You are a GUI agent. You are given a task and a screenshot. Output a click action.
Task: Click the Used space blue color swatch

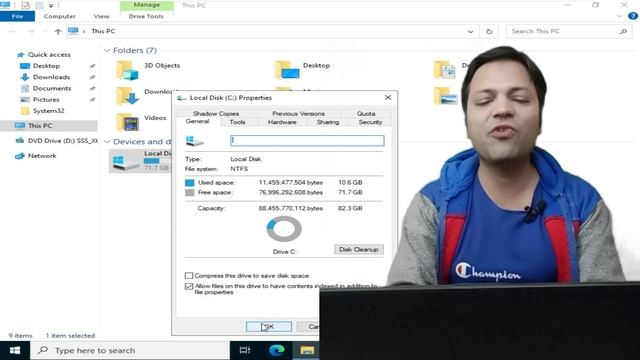click(189, 182)
